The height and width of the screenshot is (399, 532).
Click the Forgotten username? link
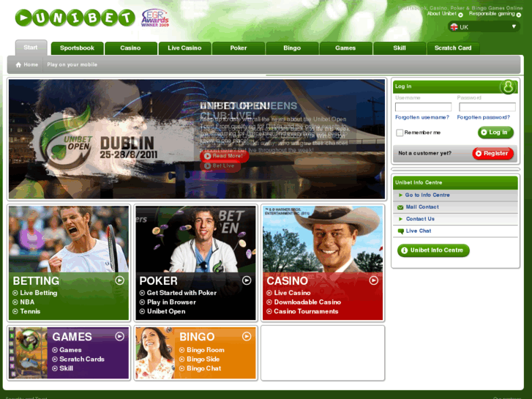422,117
